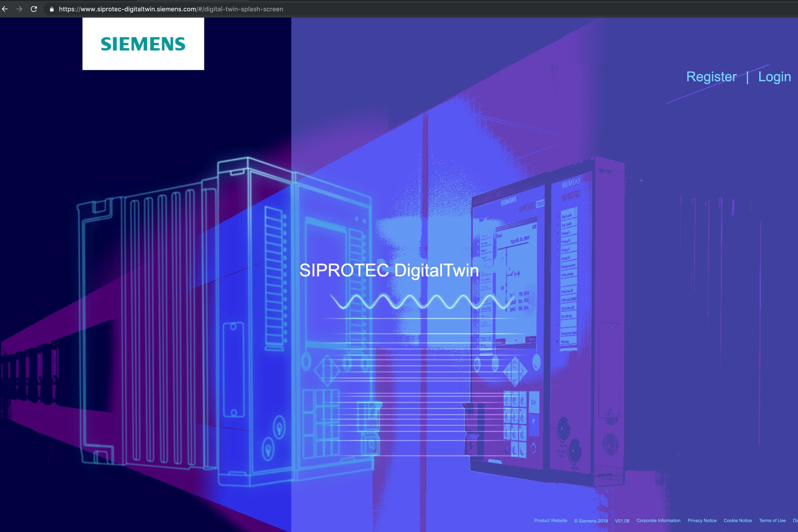798x532 pixels.
Task: Open Corporate Information footer link
Action: click(658, 520)
